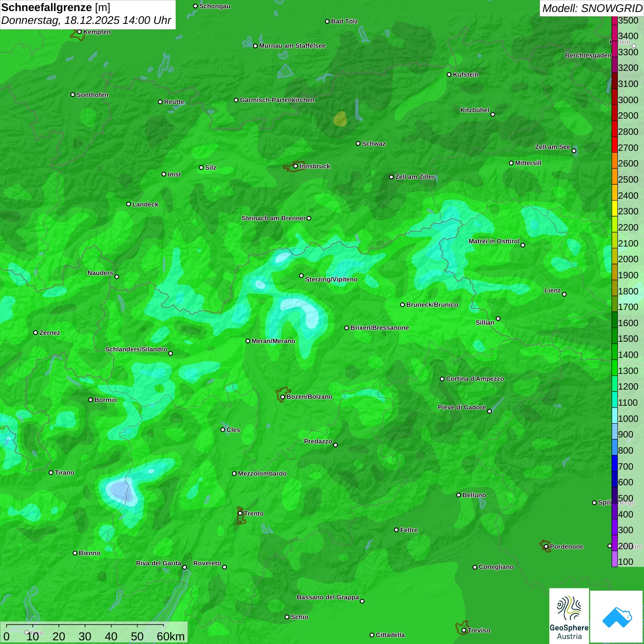Select the Mittersill label
644x644 pixels.
click(528, 163)
